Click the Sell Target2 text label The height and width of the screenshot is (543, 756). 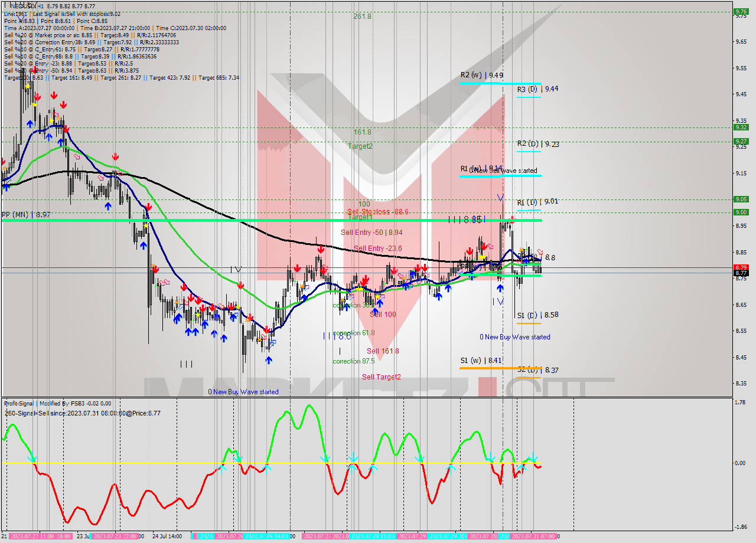(382, 377)
